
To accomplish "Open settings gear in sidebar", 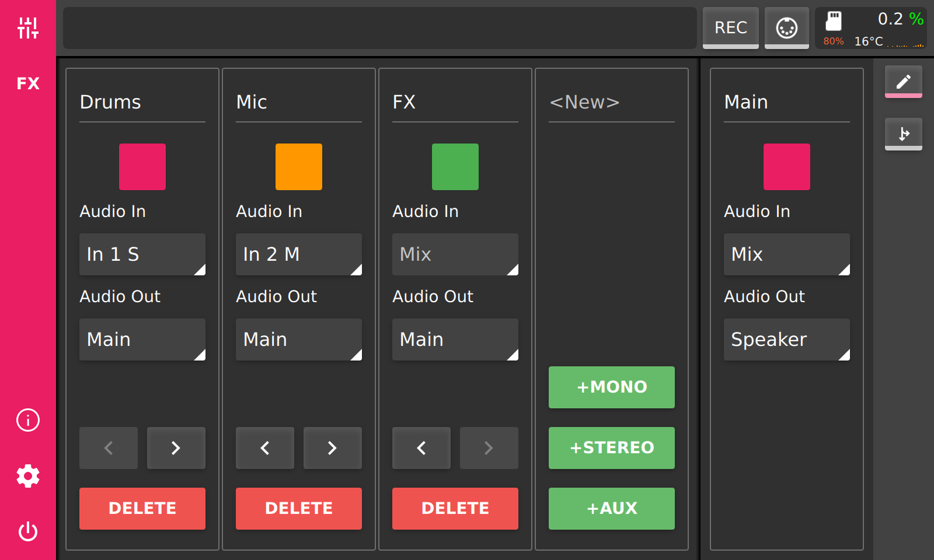I will pos(28,476).
